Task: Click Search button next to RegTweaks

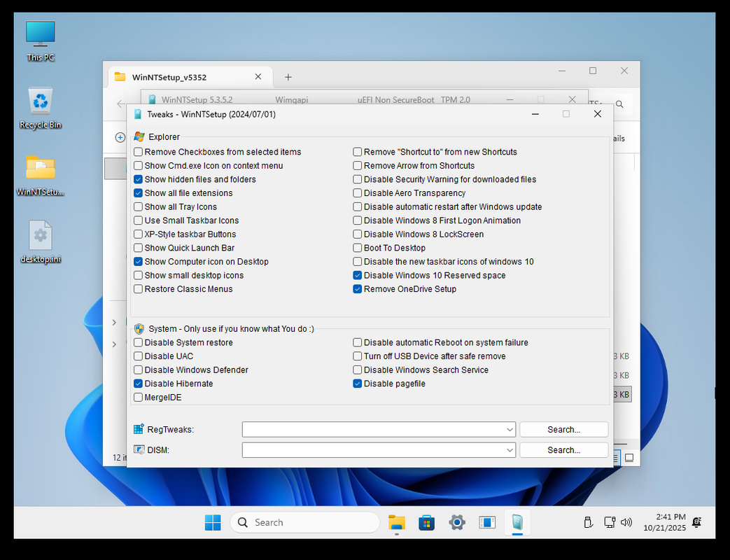Action: pyautogui.click(x=564, y=430)
